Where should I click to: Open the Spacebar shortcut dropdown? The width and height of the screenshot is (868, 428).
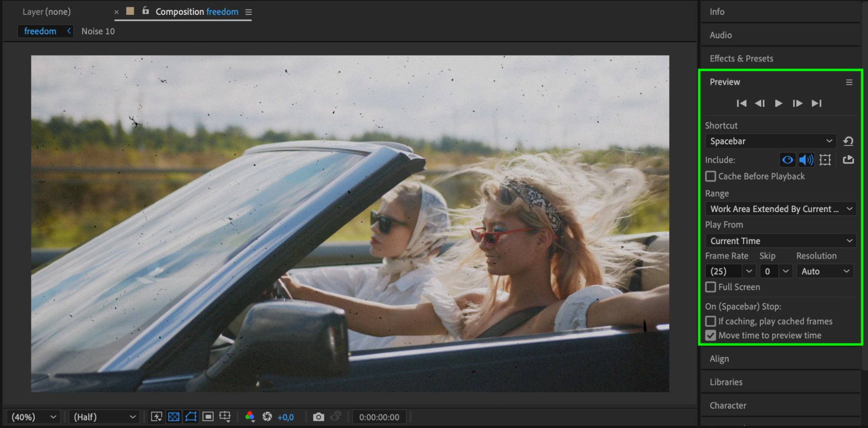pyautogui.click(x=771, y=141)
